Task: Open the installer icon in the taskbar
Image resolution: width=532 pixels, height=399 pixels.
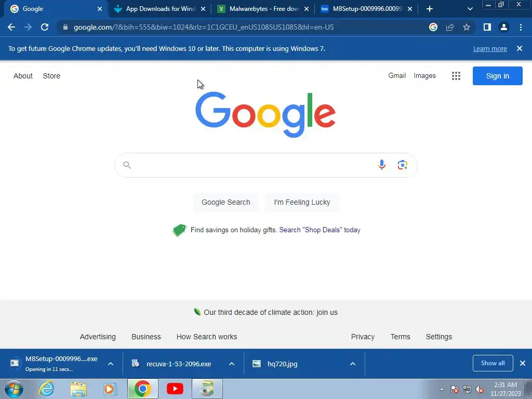Action: tap(207, 389)
